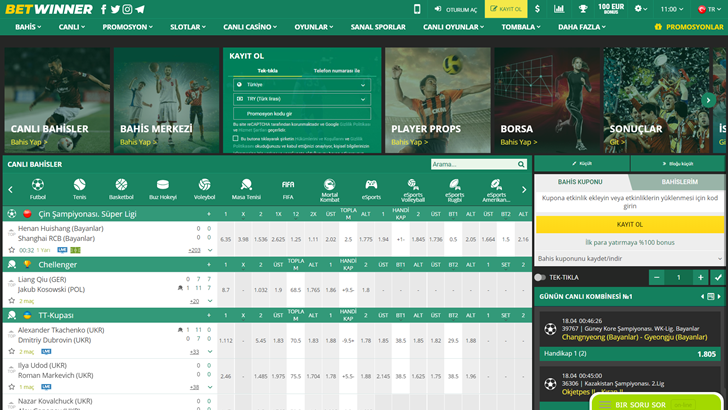Confirm one-click bet checkmark button

(x=718, y=277)
